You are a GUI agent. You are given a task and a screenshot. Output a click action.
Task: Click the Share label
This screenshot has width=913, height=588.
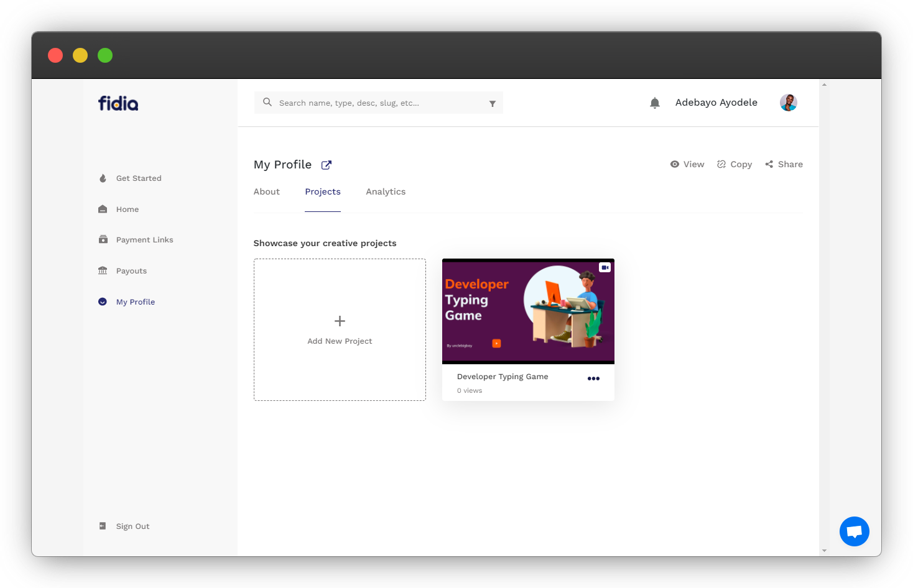(x=790, y=164)
